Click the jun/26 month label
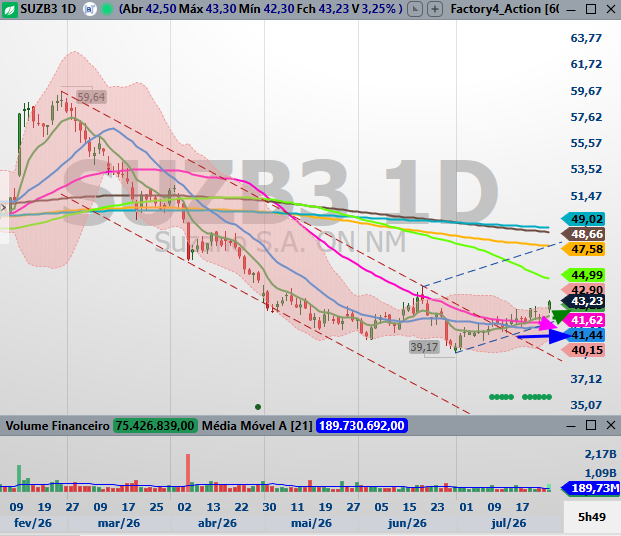The height and width of the screenshot is (536, 621). 407,523
